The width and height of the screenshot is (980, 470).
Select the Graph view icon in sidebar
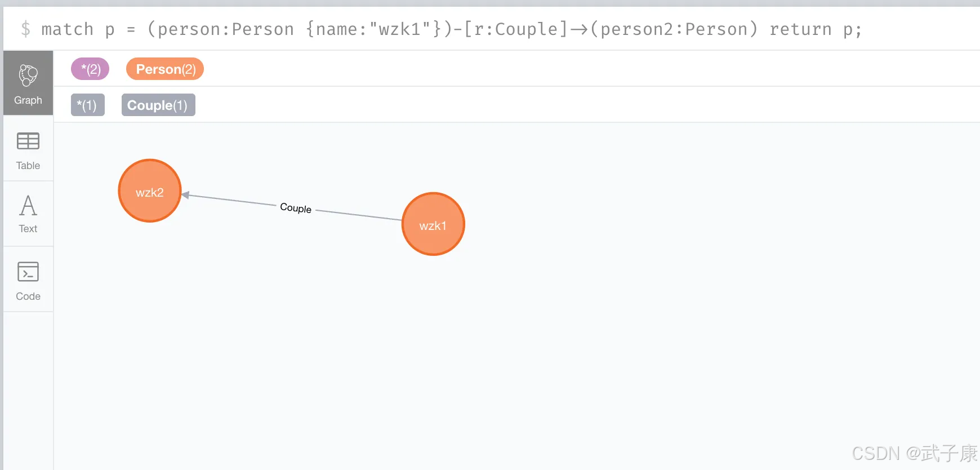tap(28, 82)
